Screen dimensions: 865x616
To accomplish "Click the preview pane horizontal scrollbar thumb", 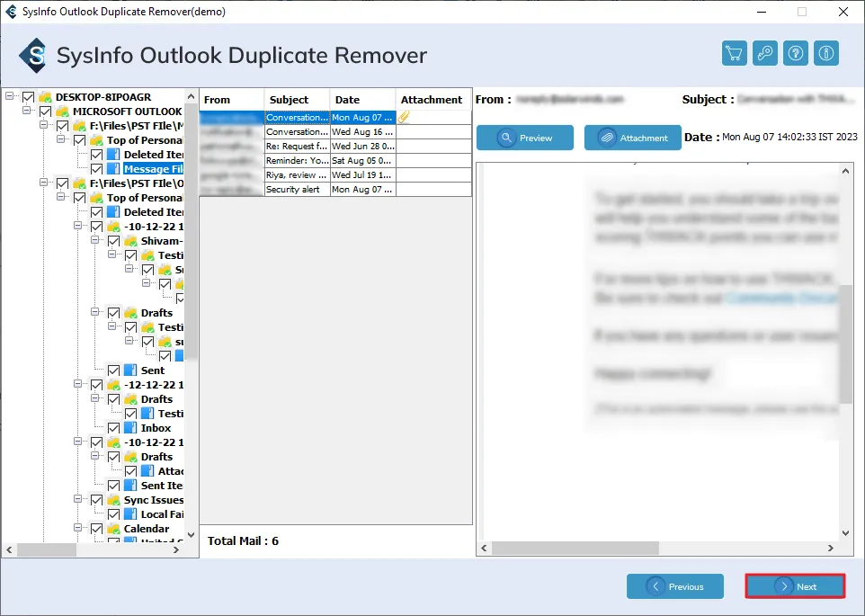I will pyautogui.click(x=575, y=548).
